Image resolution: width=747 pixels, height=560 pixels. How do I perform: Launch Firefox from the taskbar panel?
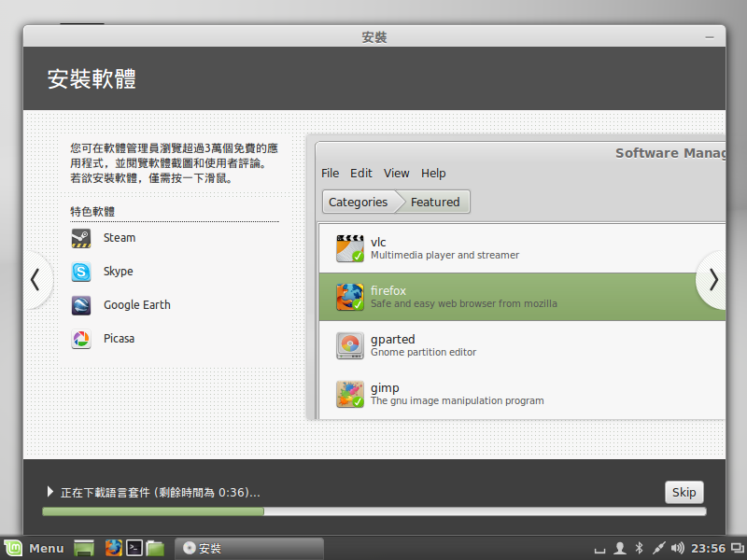[114, 548]
